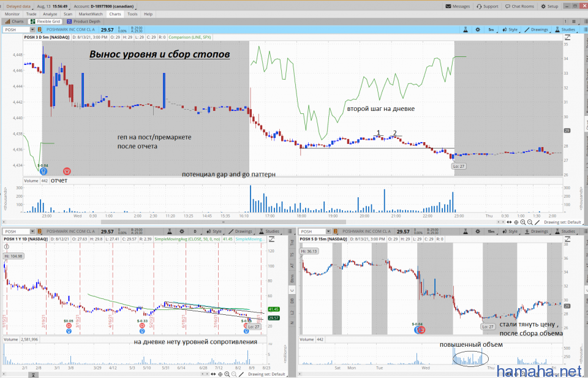Click the horizontal scrollbar under the 5m chart
Screen dimensions: 588x378
click(223, 222)
